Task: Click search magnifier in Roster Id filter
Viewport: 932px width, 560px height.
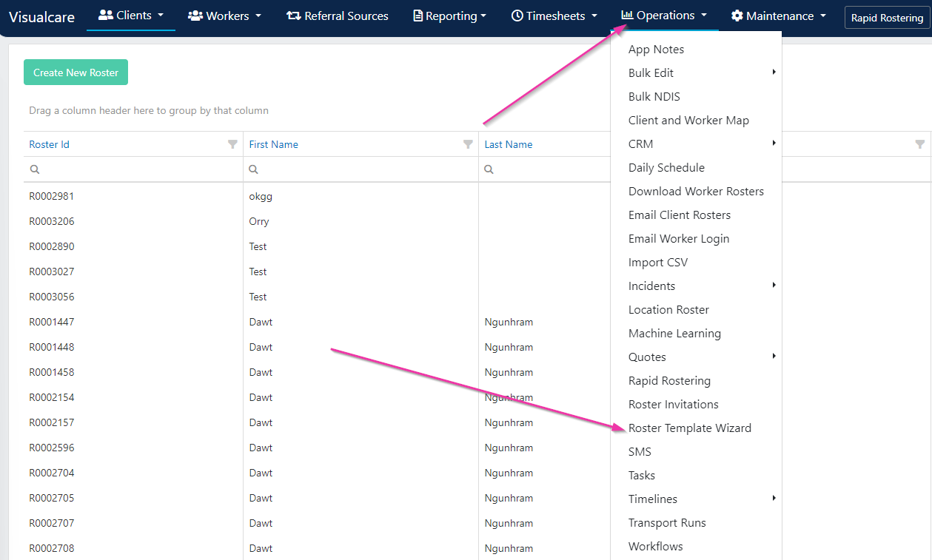Action: pyautogui.click(x=34, y=169)
